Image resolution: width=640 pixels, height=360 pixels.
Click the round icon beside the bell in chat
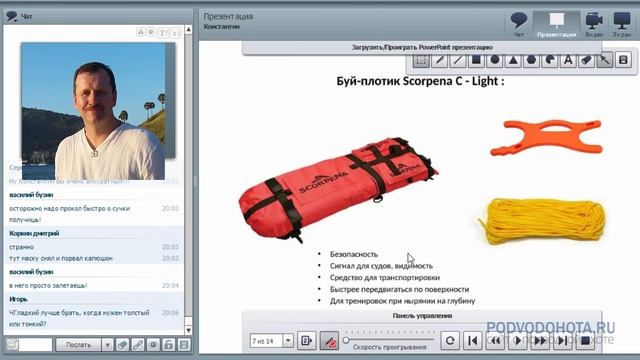pos(151,32)
